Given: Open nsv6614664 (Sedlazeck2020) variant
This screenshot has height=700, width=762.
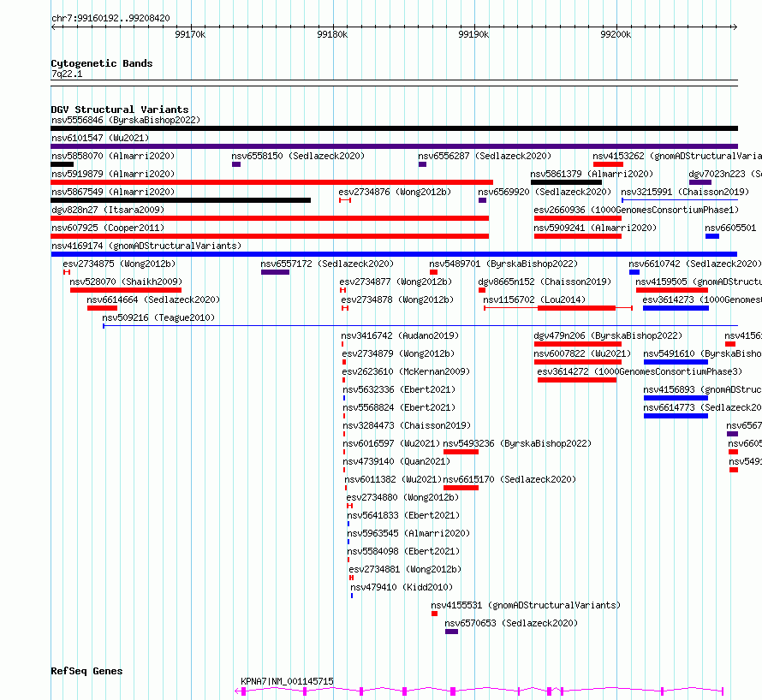Looking at the screenshot, I should [x=153, y=300].
